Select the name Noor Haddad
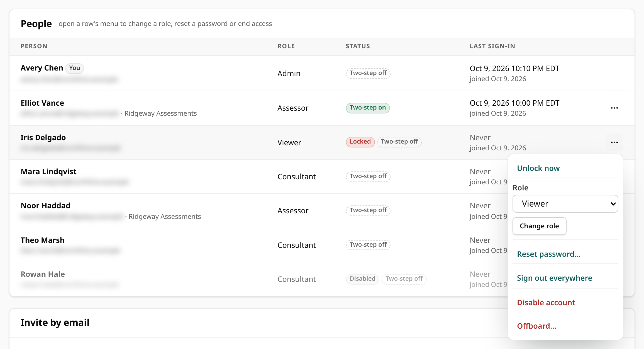This screenshot has width=644, height=349. click(45, 205)
